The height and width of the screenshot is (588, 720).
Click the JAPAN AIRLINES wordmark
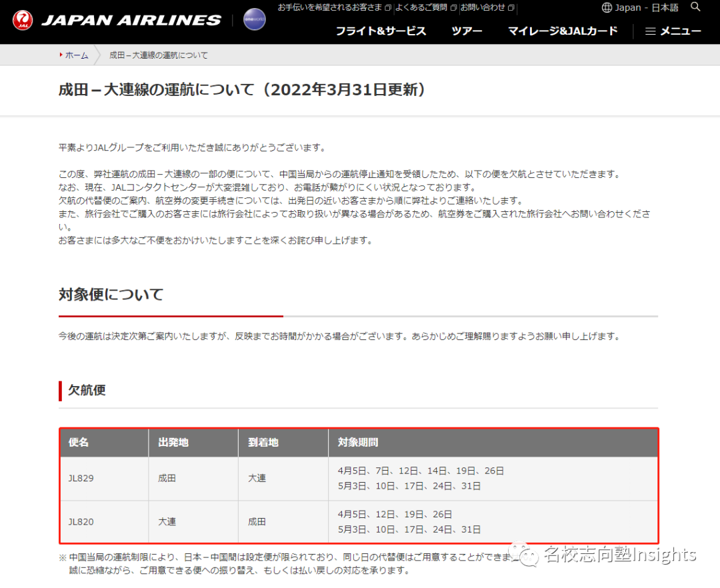click(x=131, y=20)
